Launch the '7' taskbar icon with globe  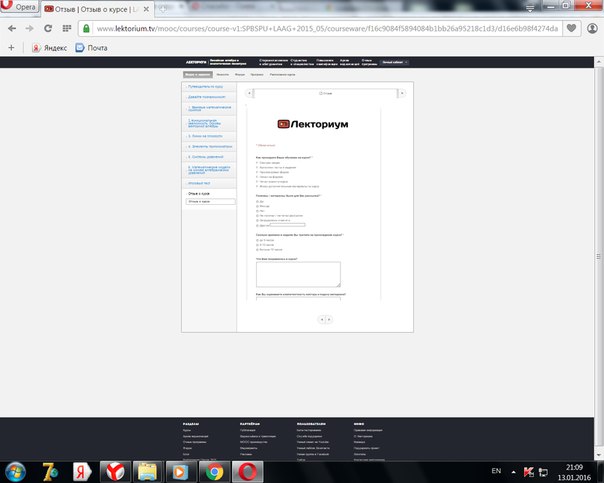pyautogui.click(x=50, y=472)
